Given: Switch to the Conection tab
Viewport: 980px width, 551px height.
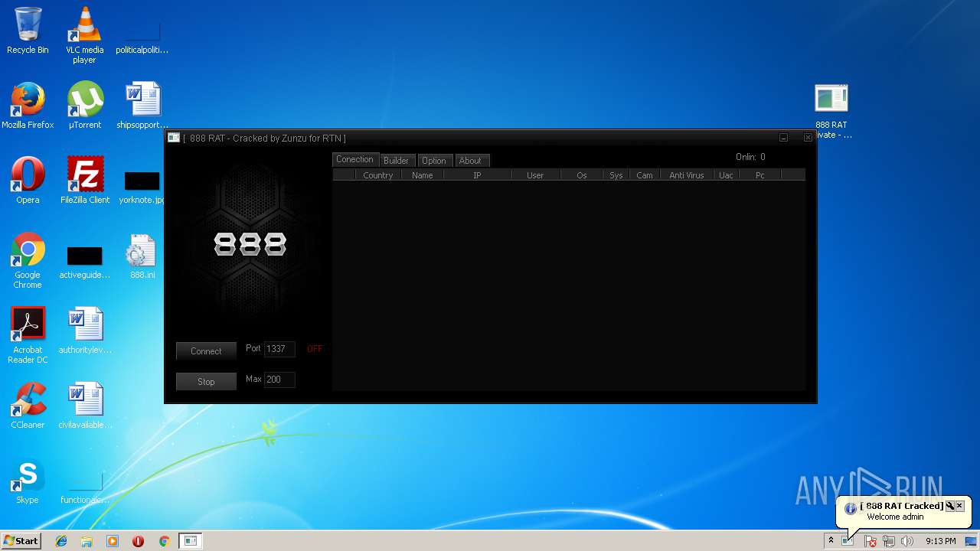Looking at the screenshot, I should (x=355, y=159).
